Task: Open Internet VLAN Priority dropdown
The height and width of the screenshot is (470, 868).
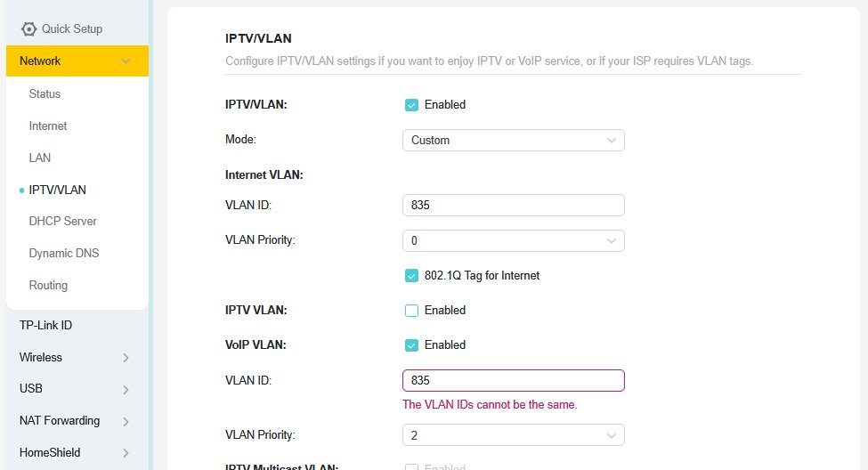Action: [513, 241]
